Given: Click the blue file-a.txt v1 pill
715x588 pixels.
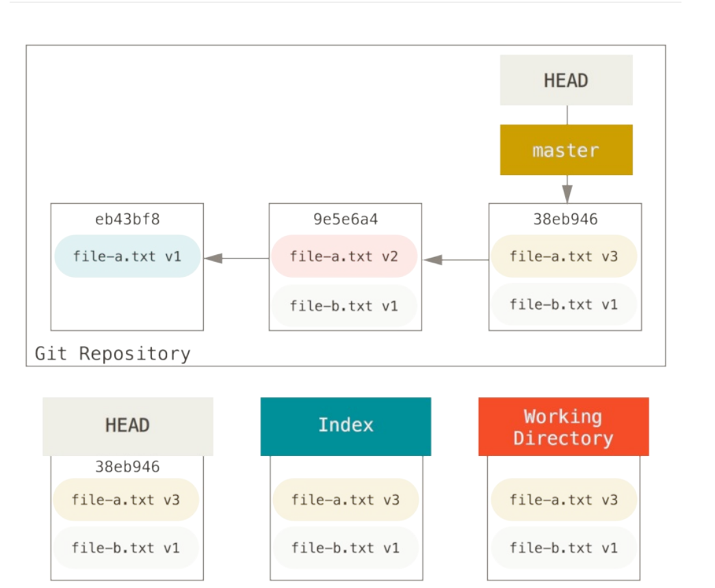Looking at the screenshot, I should tap(127, 256).
